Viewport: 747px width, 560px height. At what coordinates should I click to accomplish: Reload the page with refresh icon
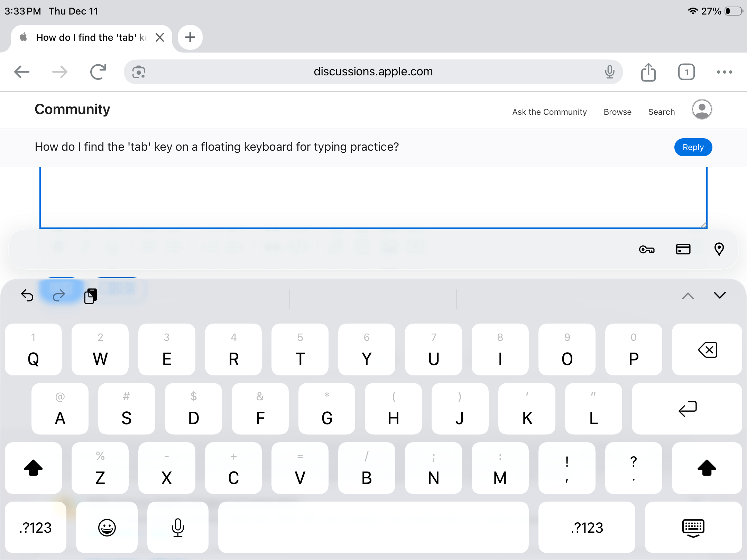pyautogui.click(x=98, y=72)
